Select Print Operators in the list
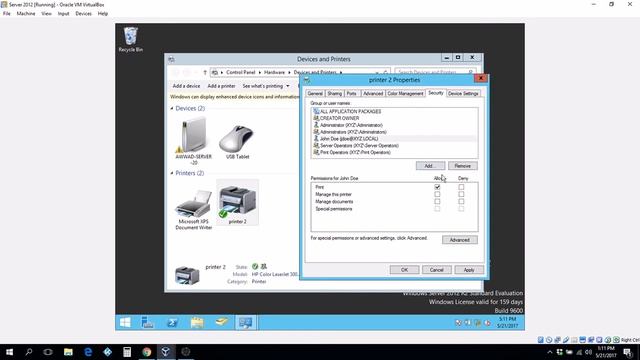Screen dimensions: 640x360 (x=394, y=152)
